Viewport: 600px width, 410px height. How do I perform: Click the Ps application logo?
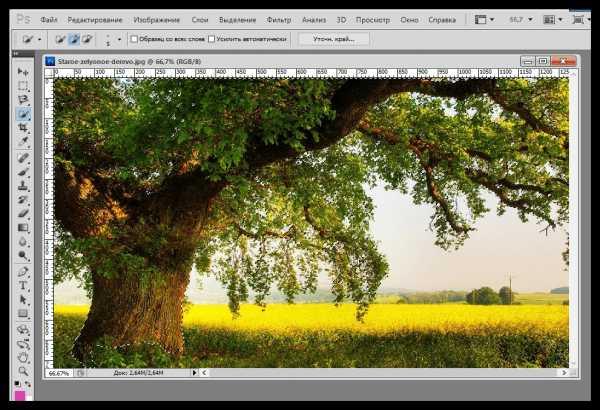tap(23, 19)
